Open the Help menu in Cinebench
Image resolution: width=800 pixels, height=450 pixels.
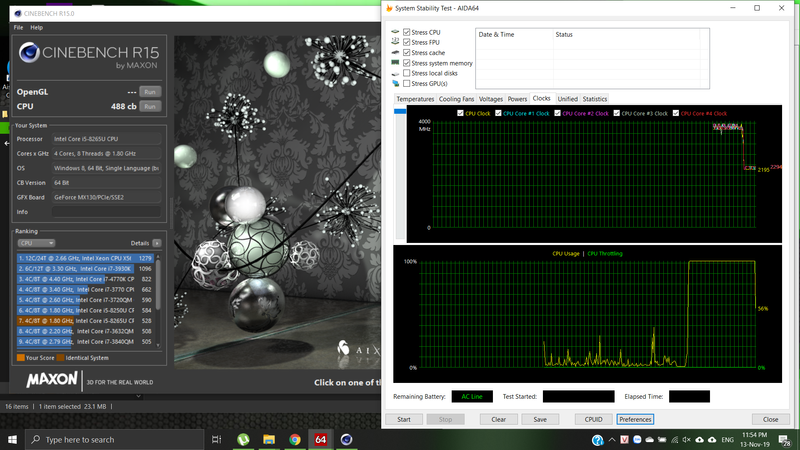point(36,28)
